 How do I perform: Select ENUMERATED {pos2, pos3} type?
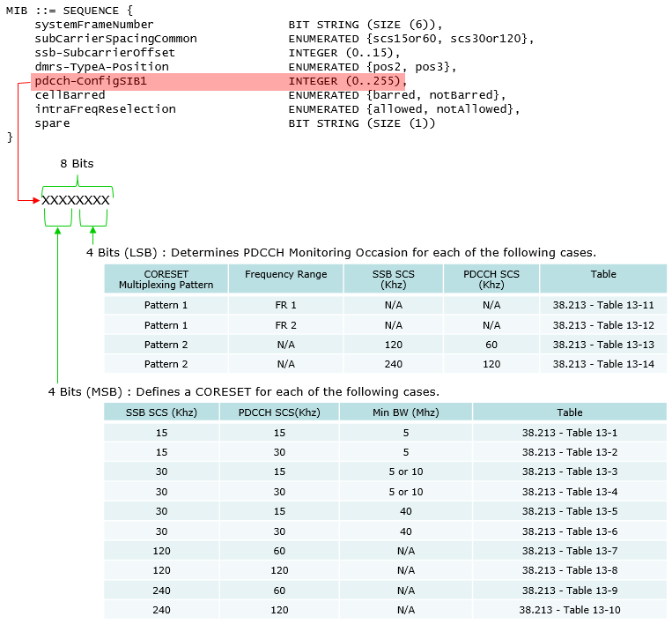372,67
